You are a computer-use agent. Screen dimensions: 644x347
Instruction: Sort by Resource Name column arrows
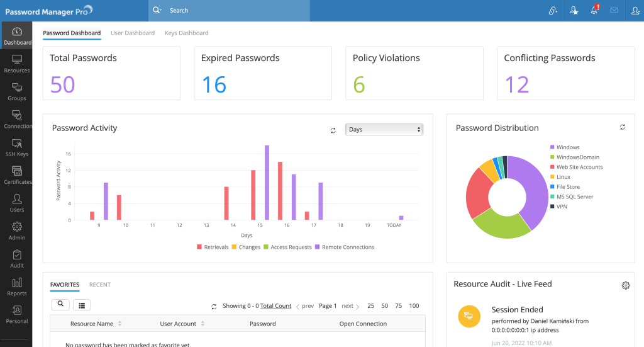coord(119,324)
